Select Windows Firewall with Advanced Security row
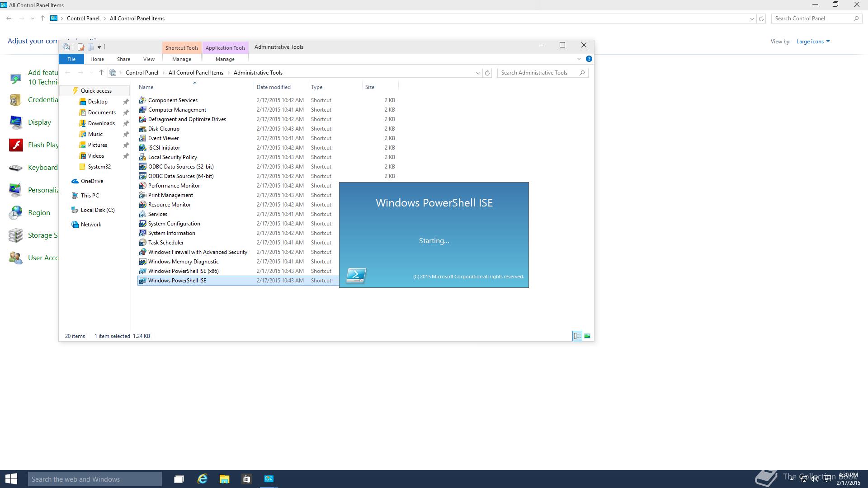 pyautogui.click(x=238, y=252)
